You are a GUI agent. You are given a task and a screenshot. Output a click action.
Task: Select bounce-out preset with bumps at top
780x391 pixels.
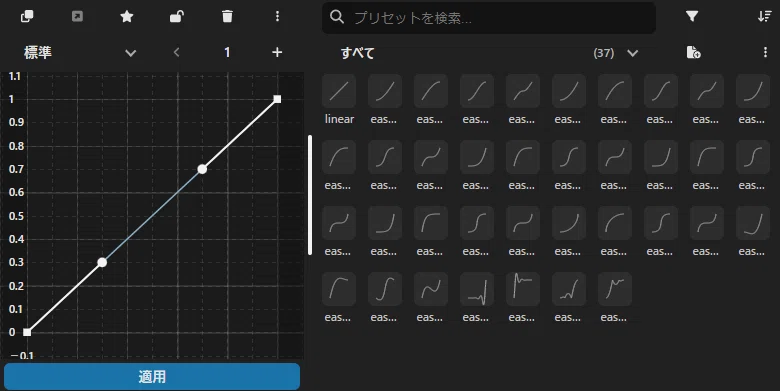615,289
